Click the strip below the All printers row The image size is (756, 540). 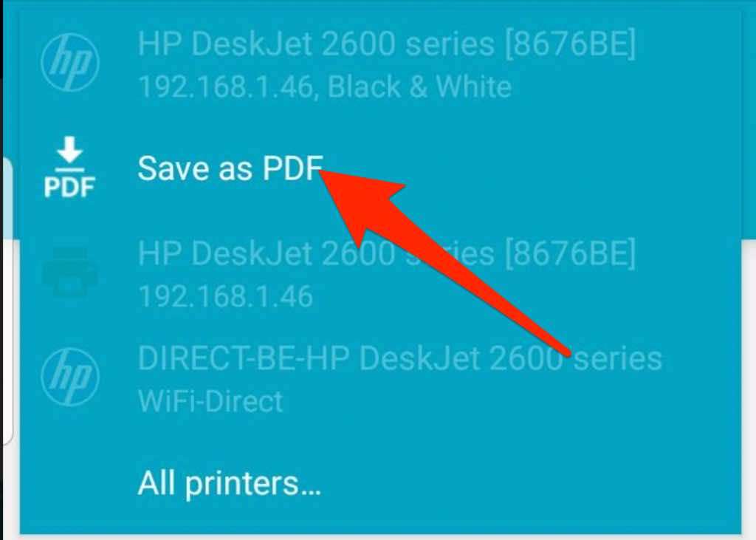coord(380,536)
